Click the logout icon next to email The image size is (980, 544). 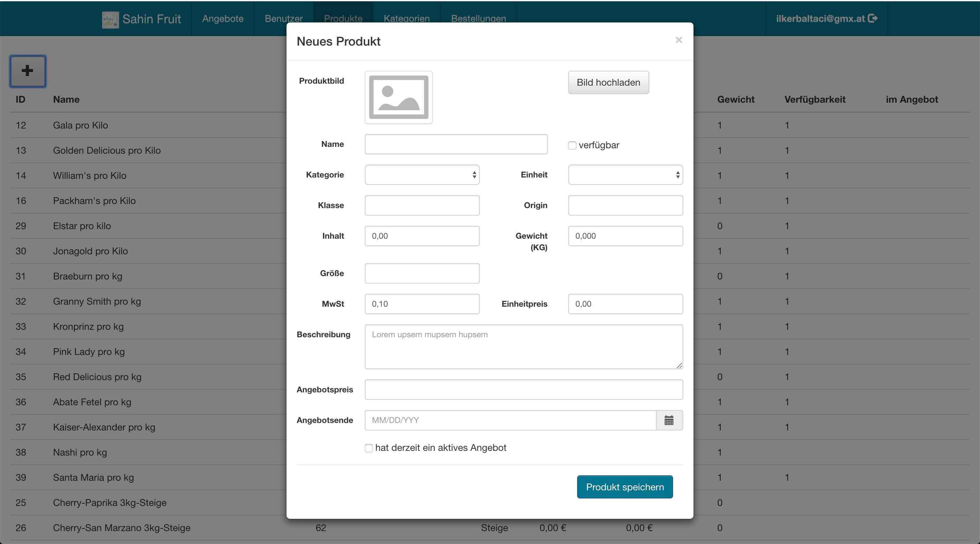click(x=873, y=18)
